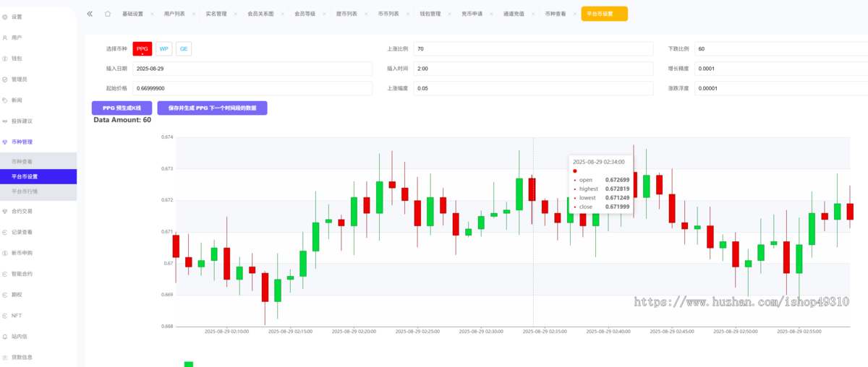
Task: Open 平台币设置 in the sidebar submenu
Action: click(x=38, y=176)
